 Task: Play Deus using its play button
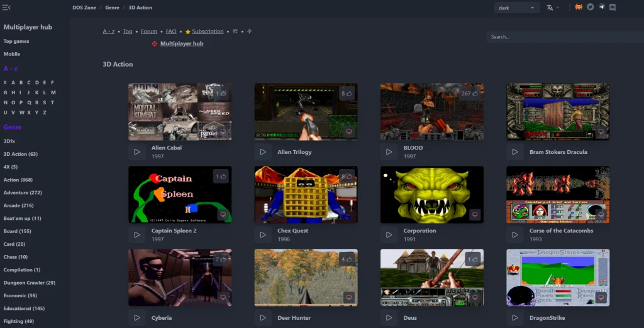(389, 318)
